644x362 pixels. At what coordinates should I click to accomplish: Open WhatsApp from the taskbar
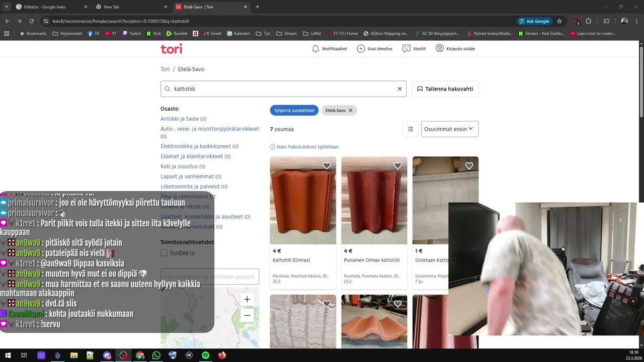156,355
